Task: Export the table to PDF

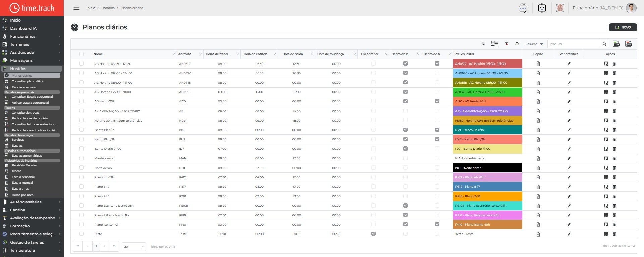Action: (629, 44)
